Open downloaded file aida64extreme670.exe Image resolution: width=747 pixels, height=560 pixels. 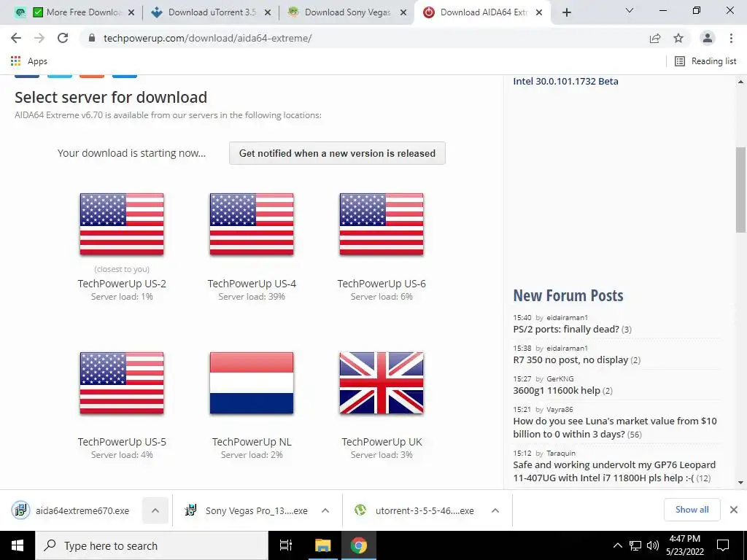click(82, 510)
